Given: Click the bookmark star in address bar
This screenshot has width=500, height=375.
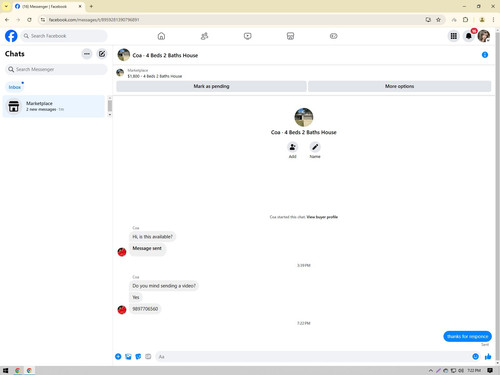Looking at the screenshot, I should [x=438, y=20].
